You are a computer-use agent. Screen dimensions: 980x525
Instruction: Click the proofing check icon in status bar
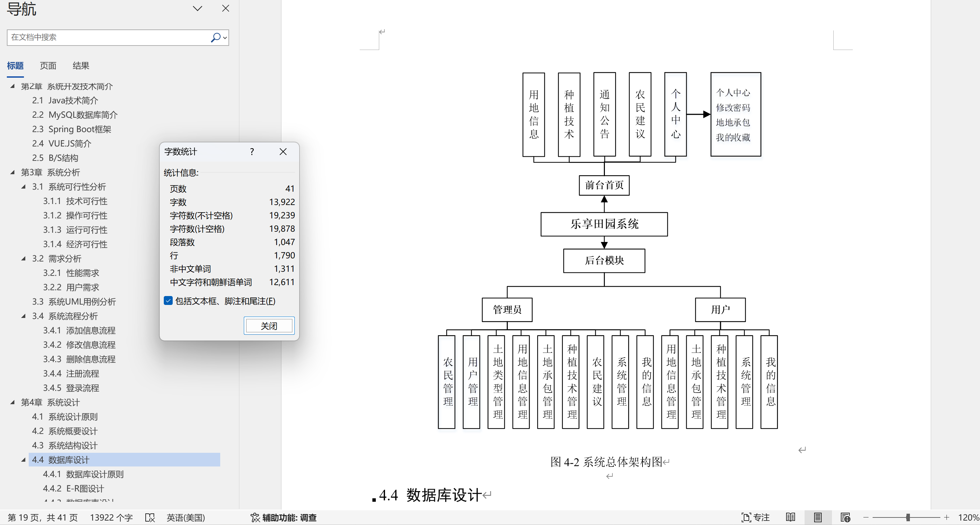click(150, 517)
